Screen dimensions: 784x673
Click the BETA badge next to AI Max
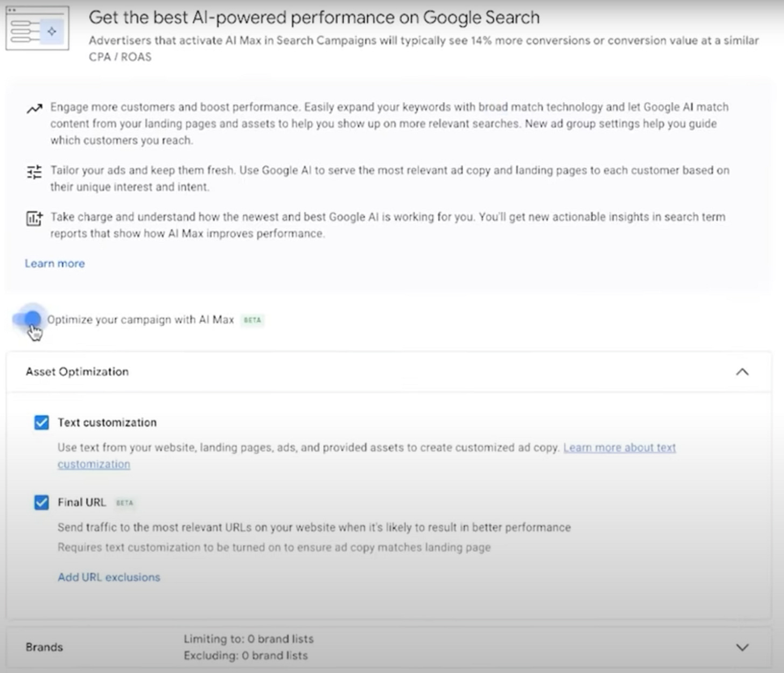click(x=252, y=320)
